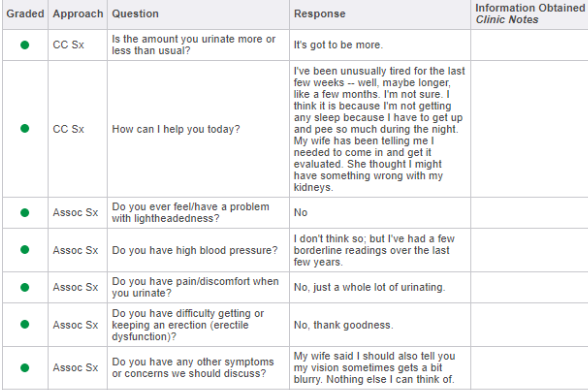This screenshot has width=588, height=390.
Task: Click the Approach column header
Action: click(78, 14)
